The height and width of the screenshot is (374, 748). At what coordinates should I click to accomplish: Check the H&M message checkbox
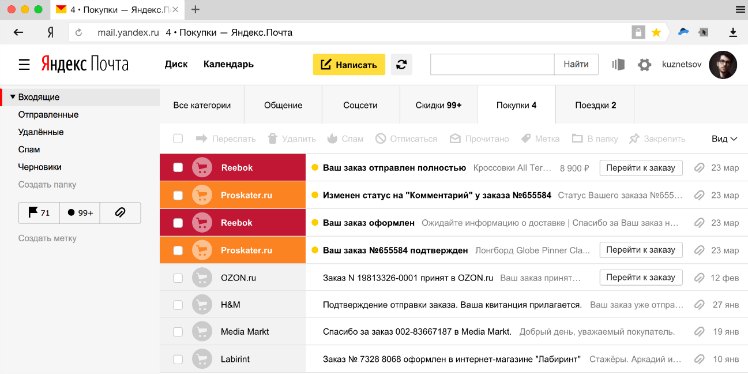pyautogui.click(x=178, y=304)
